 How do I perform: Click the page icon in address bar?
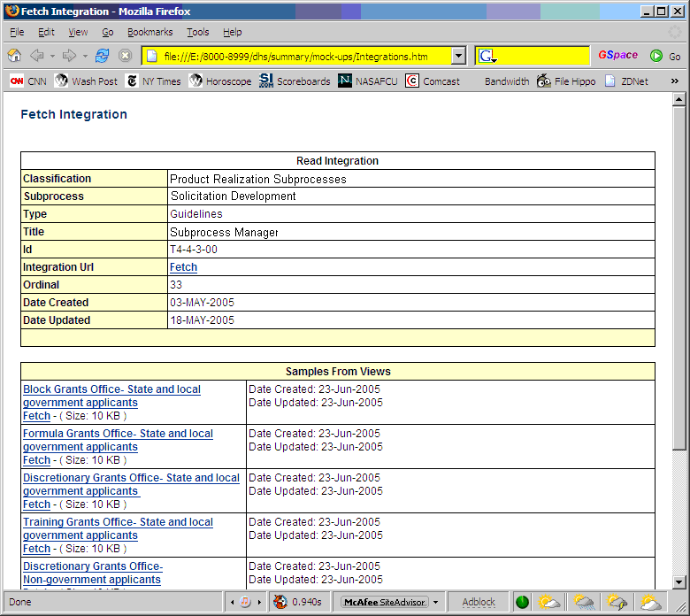pos(152,57)
